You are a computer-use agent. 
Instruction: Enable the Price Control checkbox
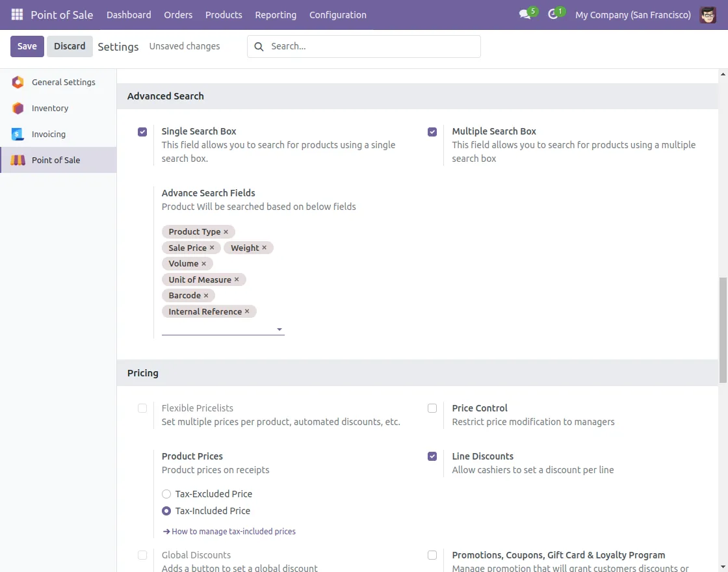click(x=432, y=408)
